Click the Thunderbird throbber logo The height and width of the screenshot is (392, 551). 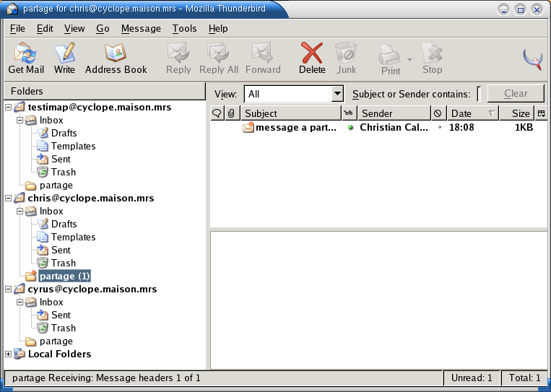tap(533, 59)
